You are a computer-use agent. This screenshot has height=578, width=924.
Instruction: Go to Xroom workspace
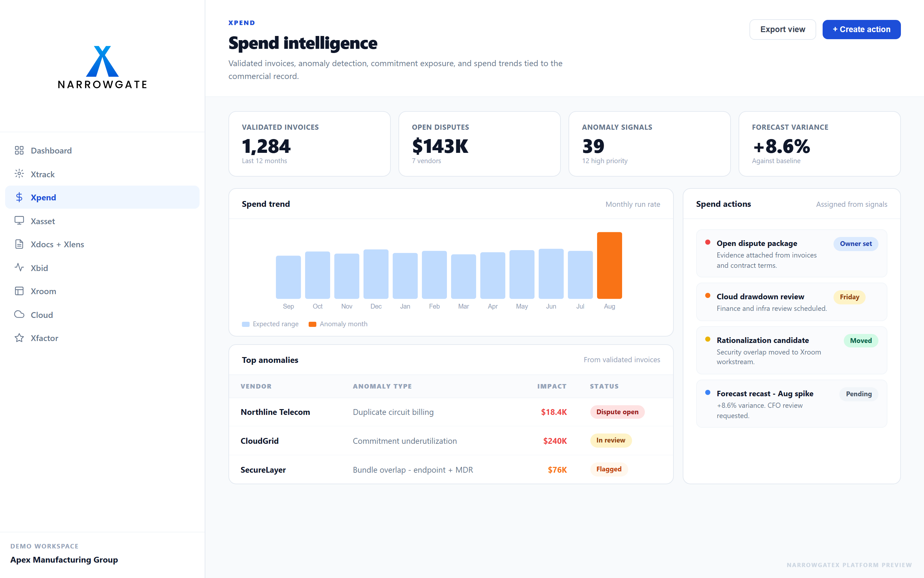(102, 291)
